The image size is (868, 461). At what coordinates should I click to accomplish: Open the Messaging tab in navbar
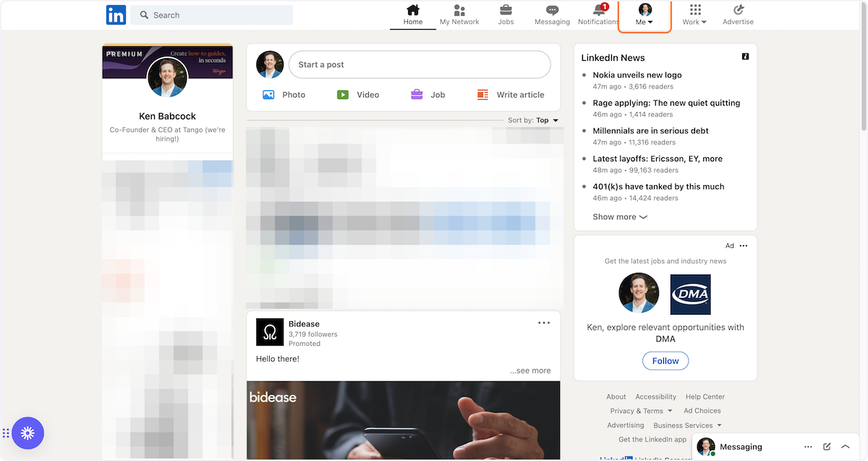point(552,15)
